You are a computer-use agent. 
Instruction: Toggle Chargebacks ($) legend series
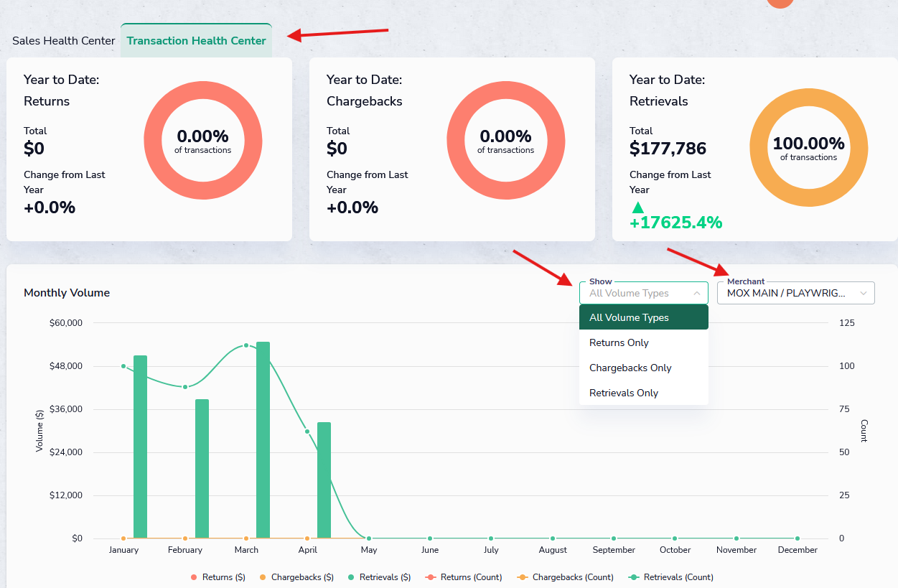(x=296, y=577)
